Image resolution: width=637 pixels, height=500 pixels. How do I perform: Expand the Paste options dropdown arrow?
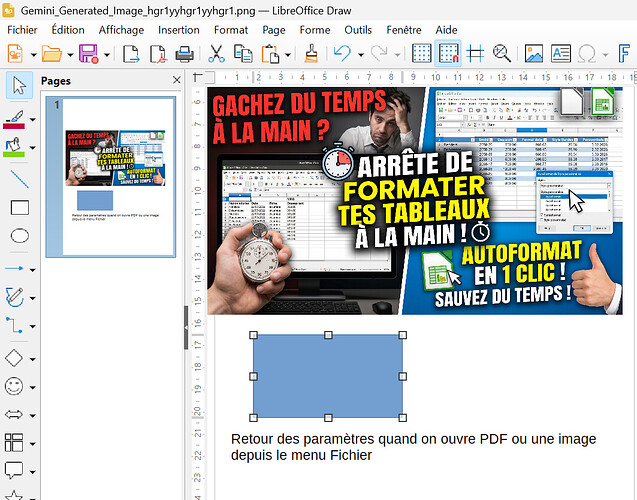click(x=288, y=54)
